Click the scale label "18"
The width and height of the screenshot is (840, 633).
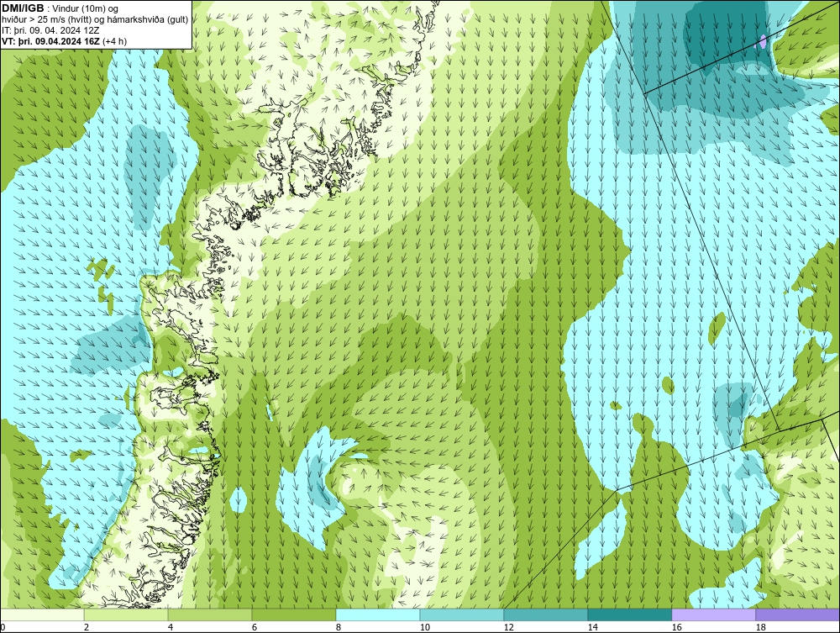click(x=760, y=627)
